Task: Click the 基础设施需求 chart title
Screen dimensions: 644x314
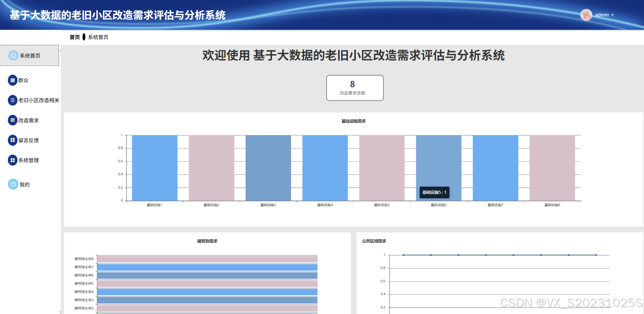Action: coord(354,121)
